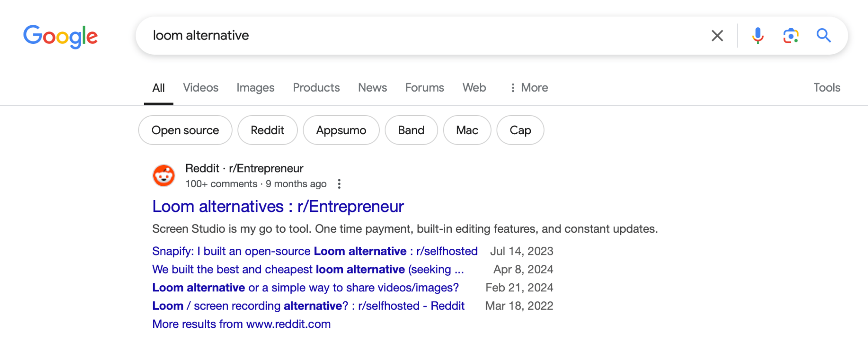Open the Snapify open-source Loom alternative link
This screenshot has width=868, height=347.
[315, 251]
